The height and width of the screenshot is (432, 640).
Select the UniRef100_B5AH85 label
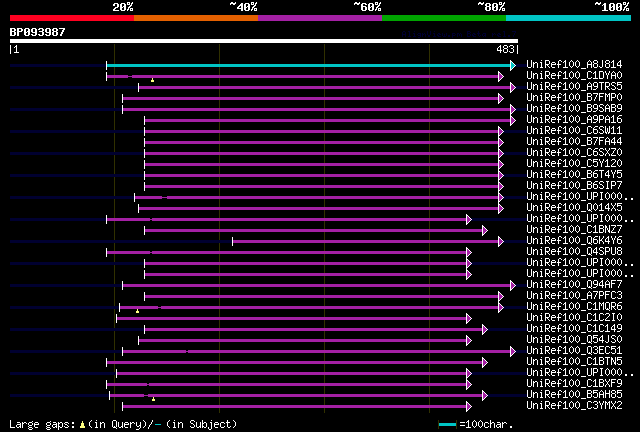tap(574, 394)
